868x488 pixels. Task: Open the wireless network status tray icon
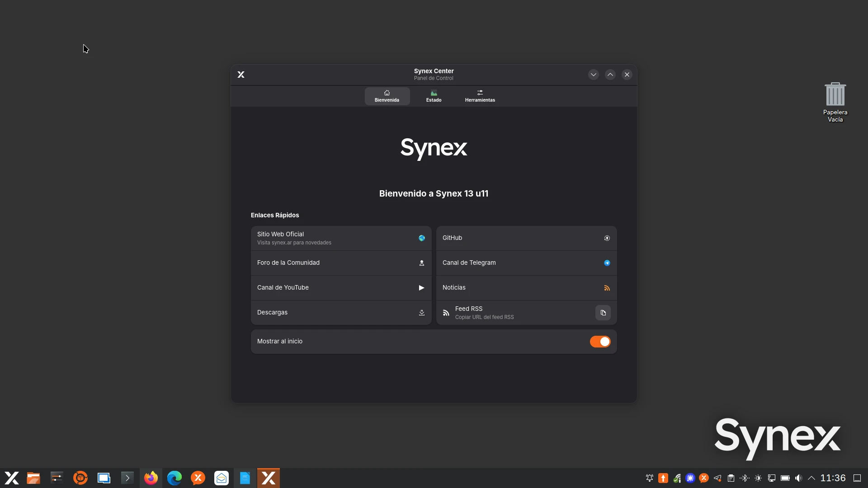click(x=677, y=478)
